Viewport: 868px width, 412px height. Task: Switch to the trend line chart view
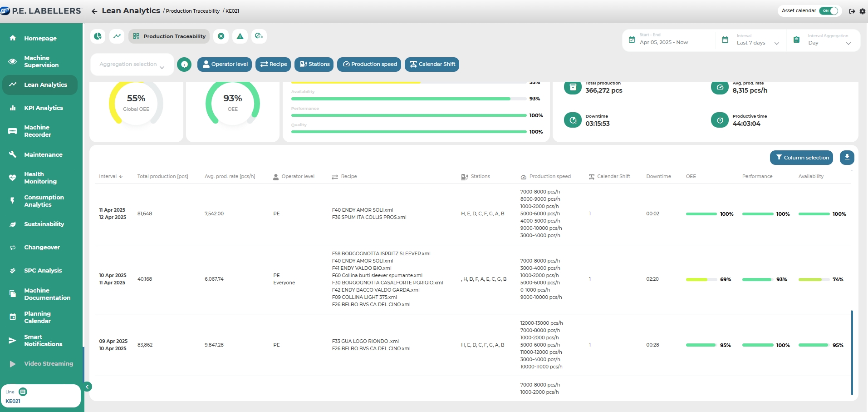tap(117, 36)
